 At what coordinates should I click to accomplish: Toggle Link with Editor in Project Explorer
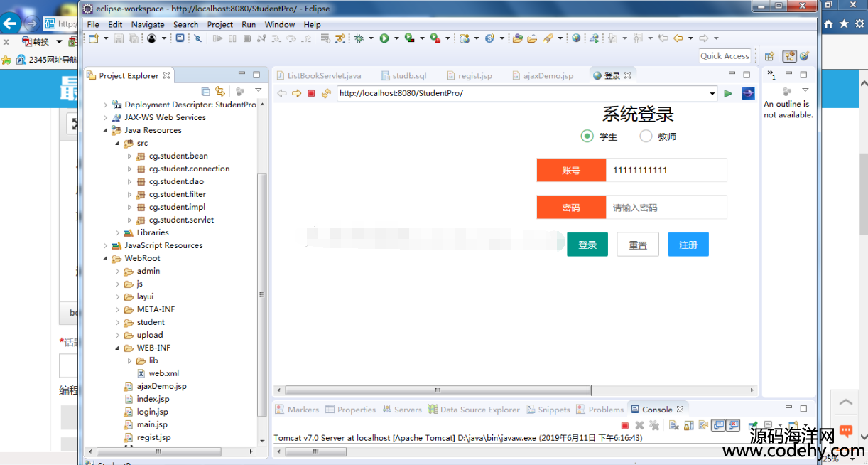pyautogui.click(x=220, y=91)
